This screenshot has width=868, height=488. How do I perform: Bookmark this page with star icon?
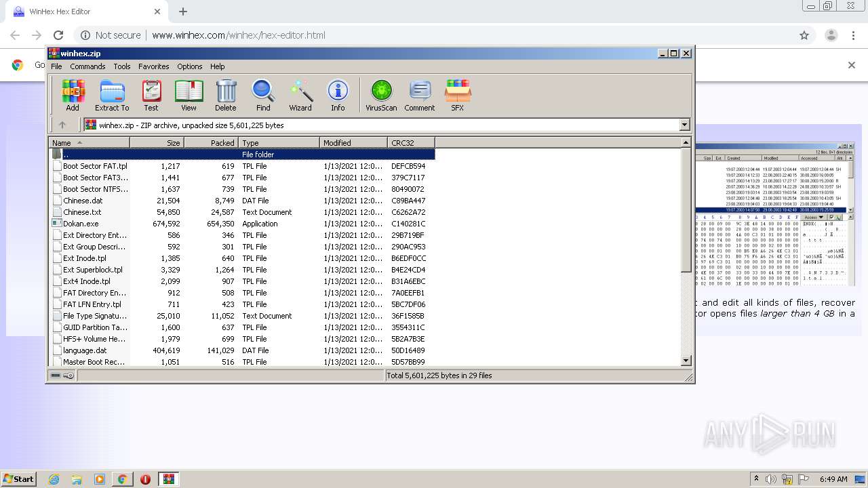[x=804, y=35]
